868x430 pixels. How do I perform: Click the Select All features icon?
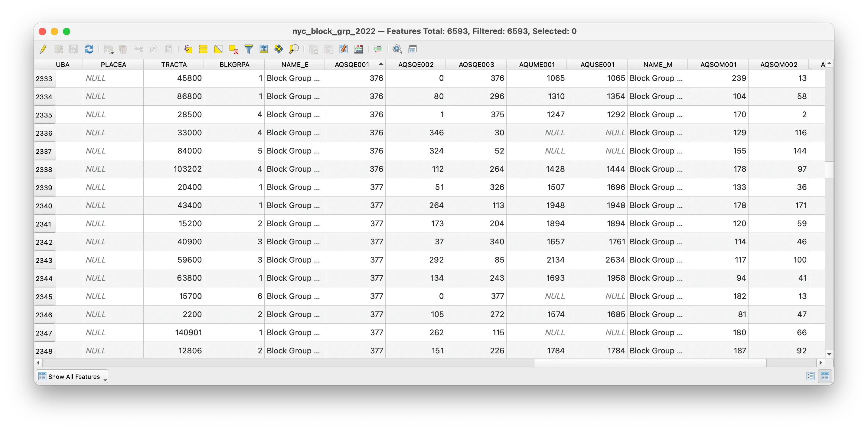203,49
